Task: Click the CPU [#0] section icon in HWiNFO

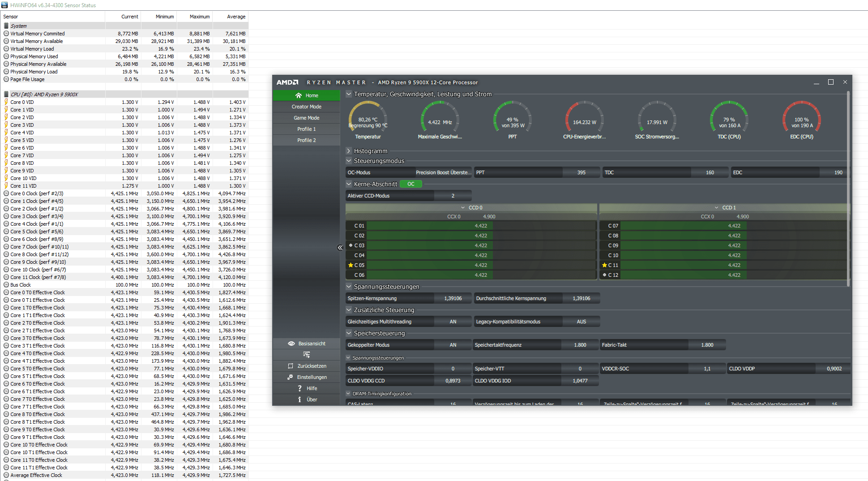Action: (x=6, y=94)
